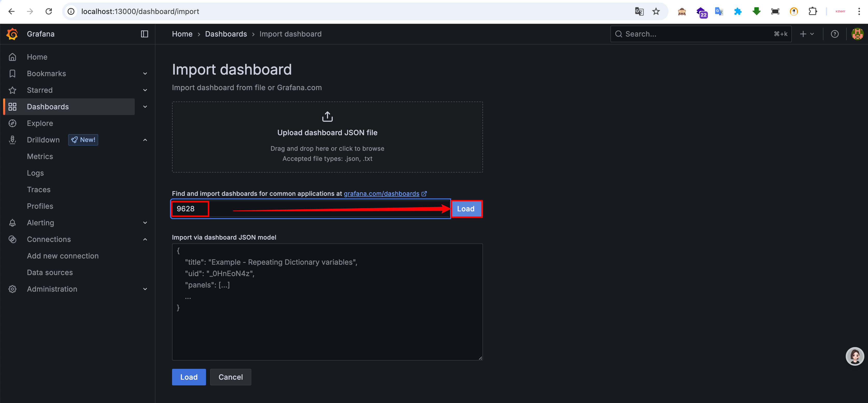This screenshot has width=868, height=403.
Task: Click the green download arrow extension
Action: [x=757, y=11]
